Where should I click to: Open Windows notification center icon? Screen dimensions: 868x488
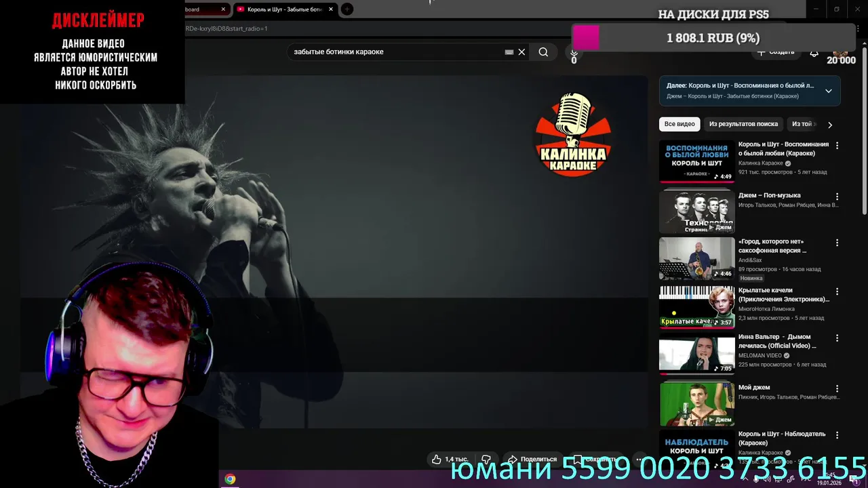click(x=855, y=480)
